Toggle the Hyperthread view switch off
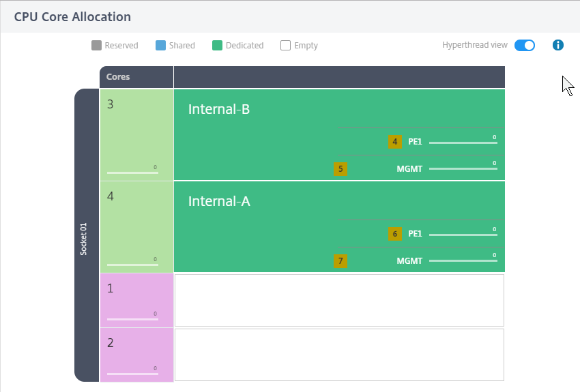This screenshot has height=392, width=580. tap(525, 45)
